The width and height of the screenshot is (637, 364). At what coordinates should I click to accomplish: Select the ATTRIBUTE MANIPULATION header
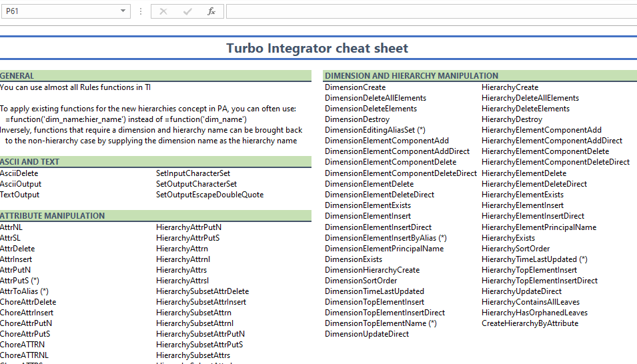tap(53, 216)
